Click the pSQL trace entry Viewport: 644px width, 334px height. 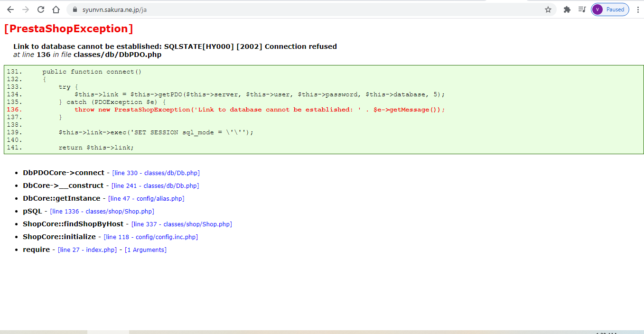32,211
